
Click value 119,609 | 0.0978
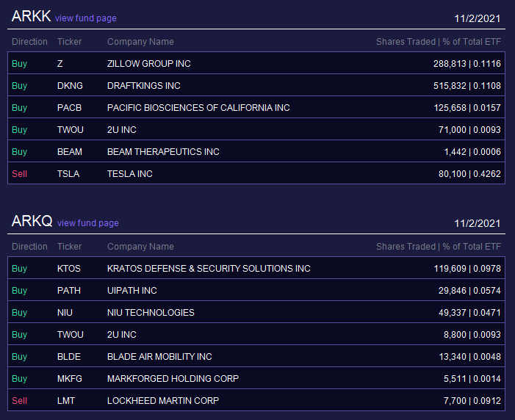click(467, 269)
